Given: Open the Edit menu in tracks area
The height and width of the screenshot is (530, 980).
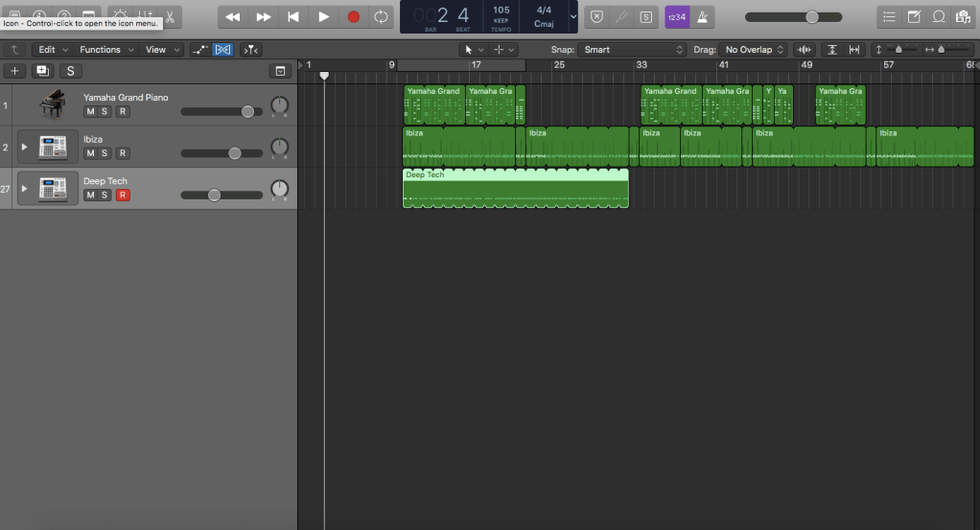Looking at the screenshot, I should pyautogui.click(x=53, y=50).
